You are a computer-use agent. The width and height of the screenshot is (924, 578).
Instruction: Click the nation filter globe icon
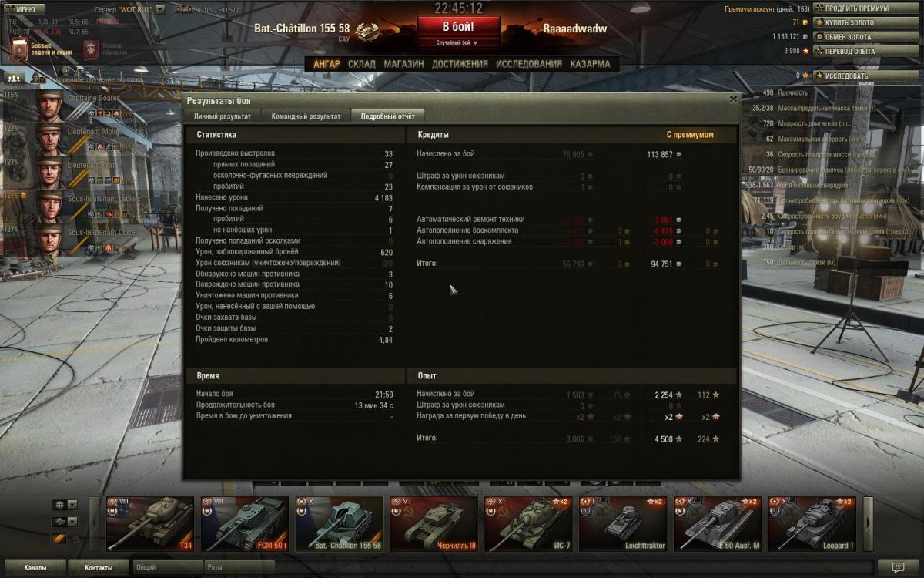click(59, 505)
